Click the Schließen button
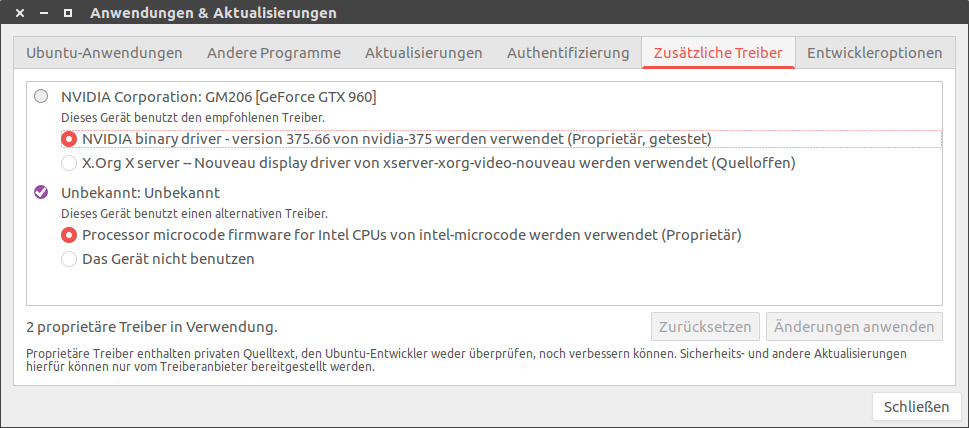Screen dimensions: 969x428 click(x=917, y=406)
